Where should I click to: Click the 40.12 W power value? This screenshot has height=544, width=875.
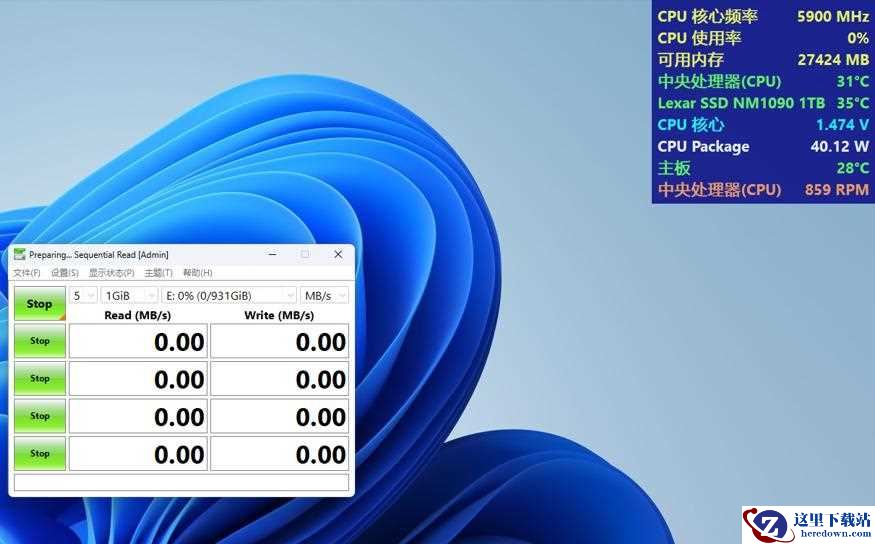coord(840,147)
